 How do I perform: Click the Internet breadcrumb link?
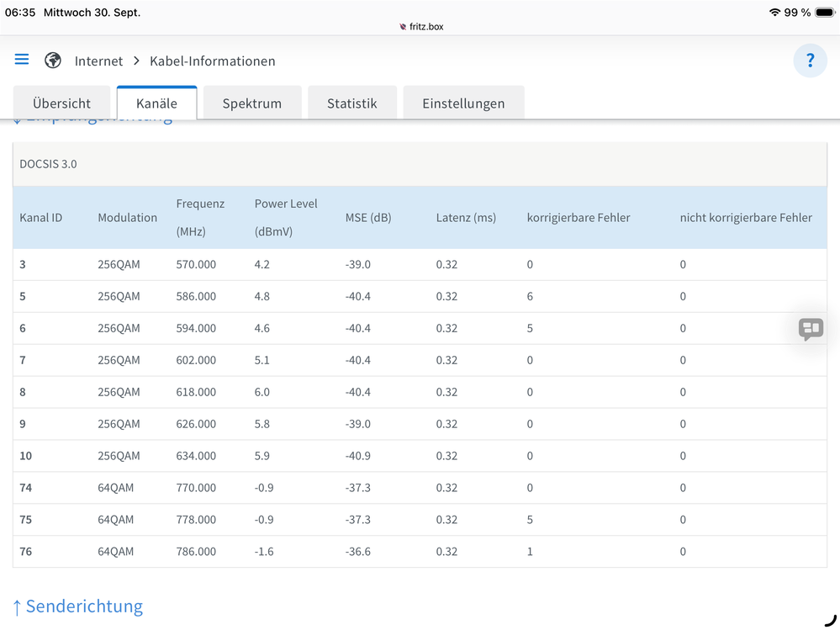coord(98,61)
